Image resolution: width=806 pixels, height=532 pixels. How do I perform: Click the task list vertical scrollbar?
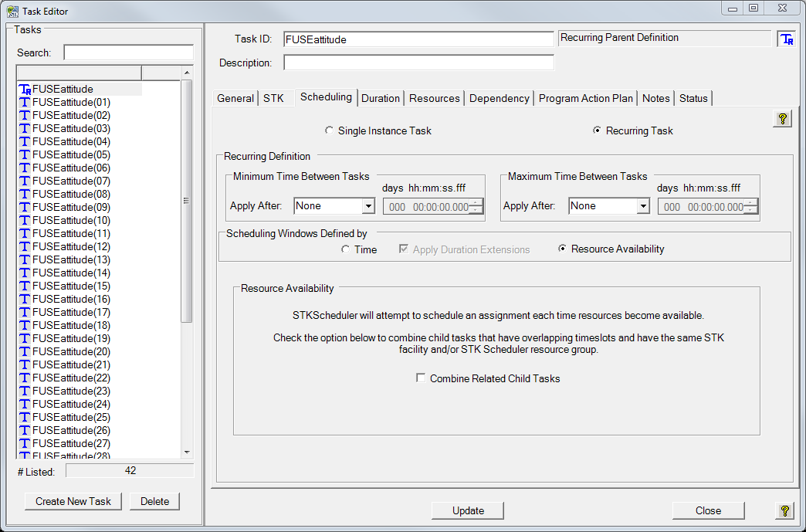click(x=186, y=201)
